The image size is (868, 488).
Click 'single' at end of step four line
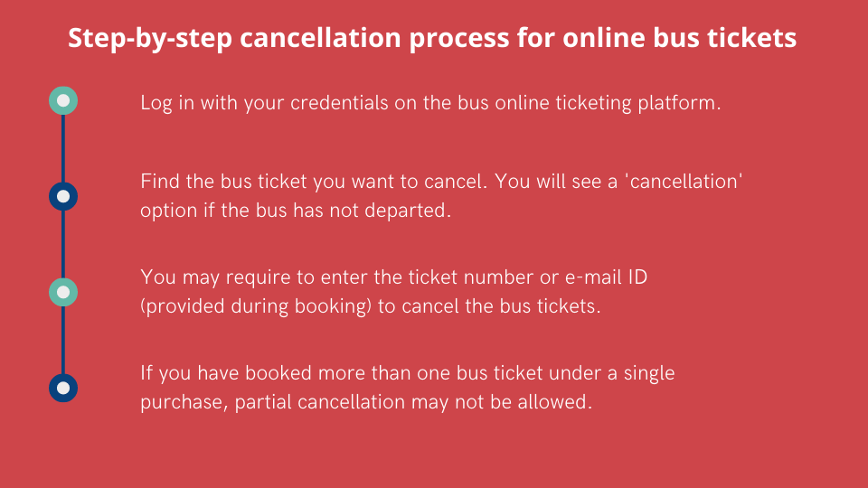(x=649, y=374)
